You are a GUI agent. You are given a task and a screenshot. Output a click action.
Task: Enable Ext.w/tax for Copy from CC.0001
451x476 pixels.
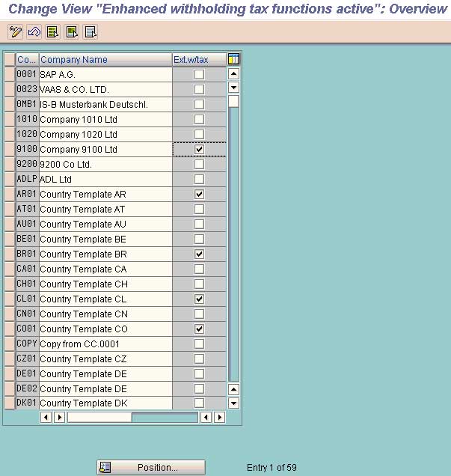point(199,344)
